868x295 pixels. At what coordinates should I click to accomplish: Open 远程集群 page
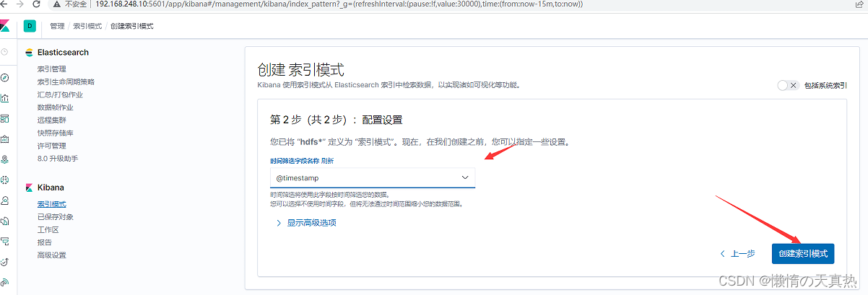52,120
